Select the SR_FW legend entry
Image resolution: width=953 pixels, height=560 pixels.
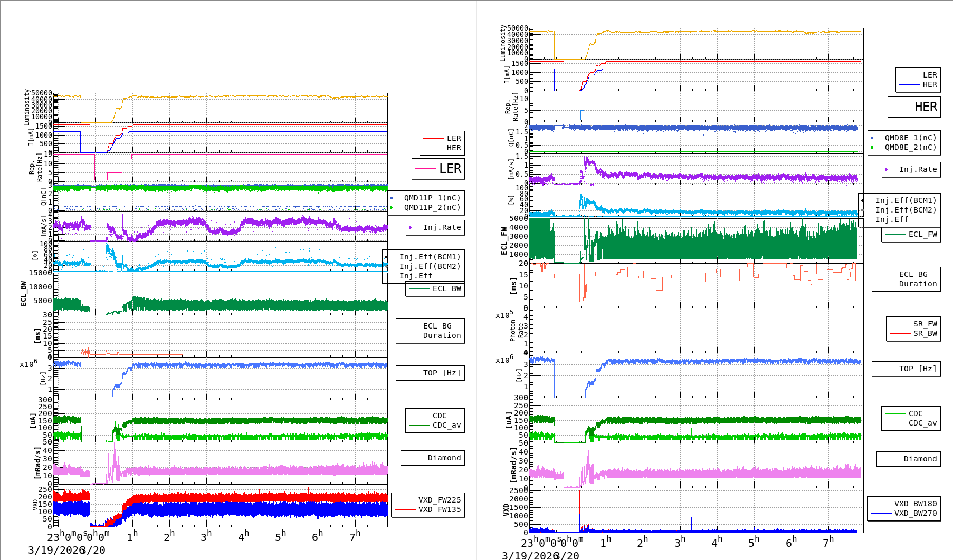[925, 324]
